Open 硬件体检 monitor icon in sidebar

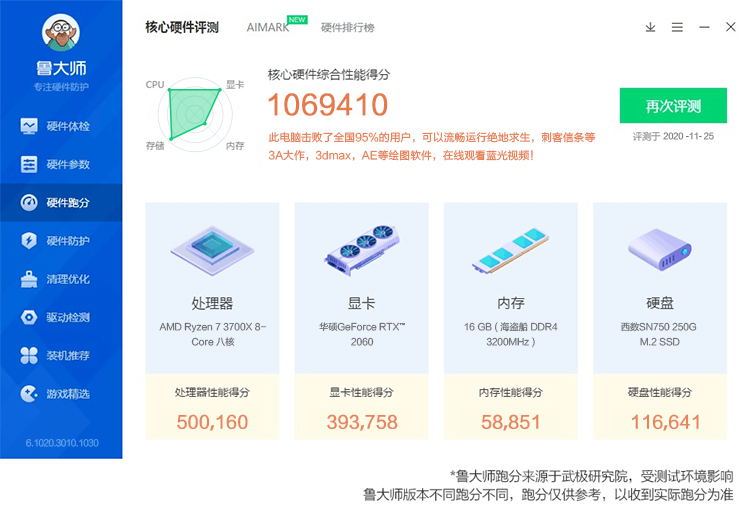[29, 126]
